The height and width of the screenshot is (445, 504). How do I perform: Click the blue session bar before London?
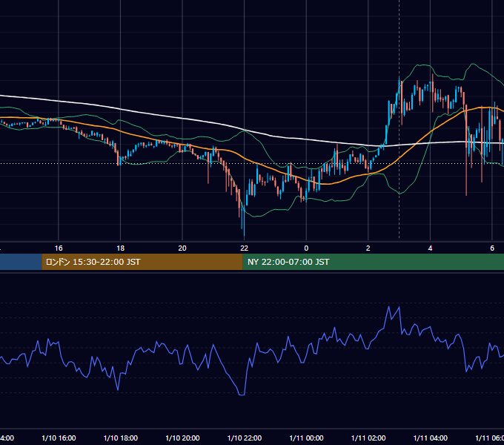[x=21, y=262]
